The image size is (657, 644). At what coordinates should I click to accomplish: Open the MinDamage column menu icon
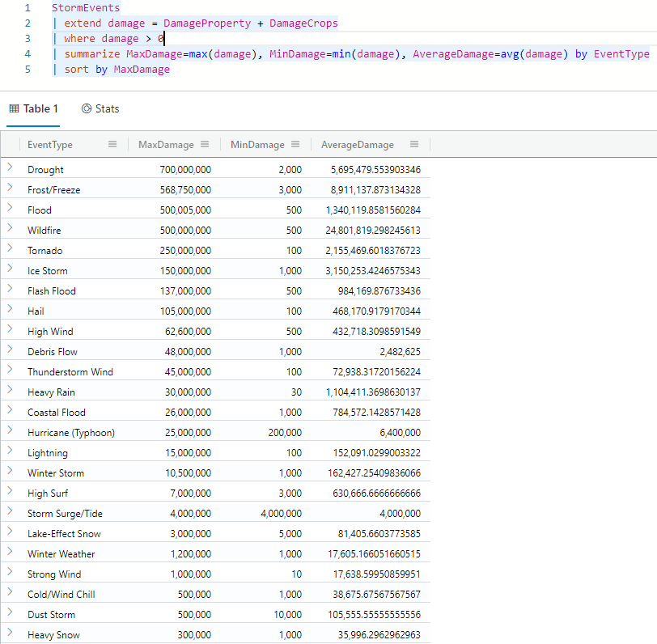coord(295,144)
